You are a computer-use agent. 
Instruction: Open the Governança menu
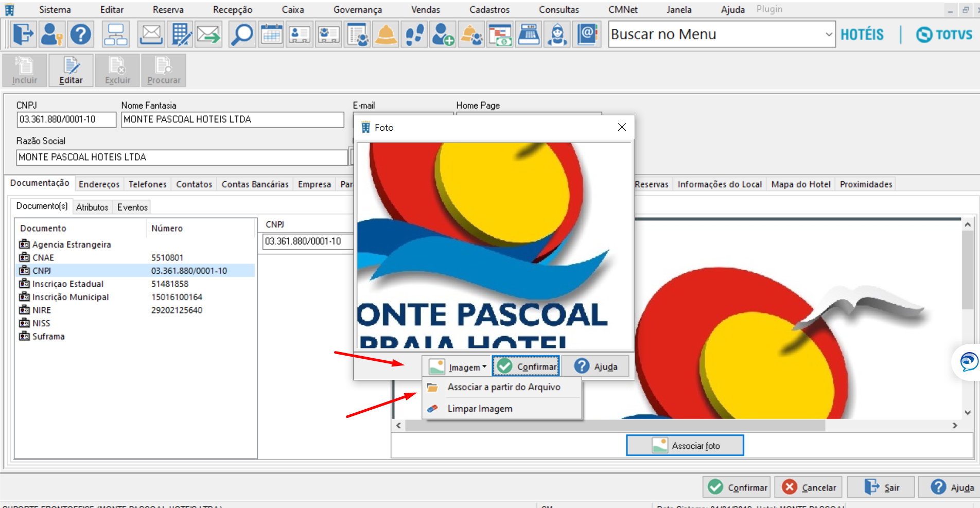coord(358,9)
